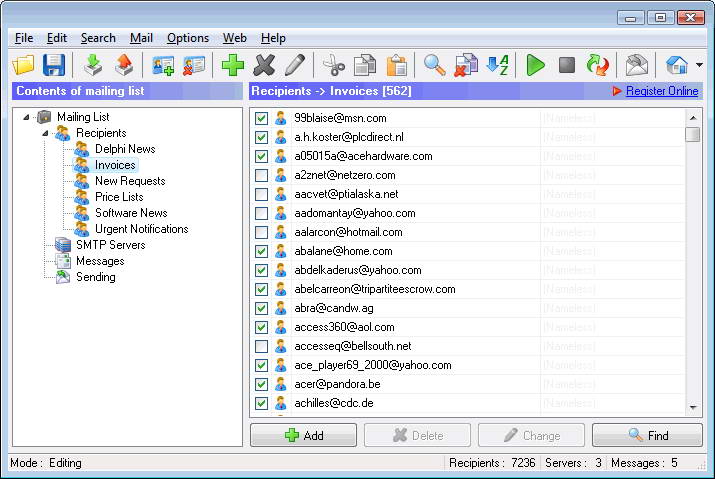
Task: Click the Find button
Action: click(647, 435)
